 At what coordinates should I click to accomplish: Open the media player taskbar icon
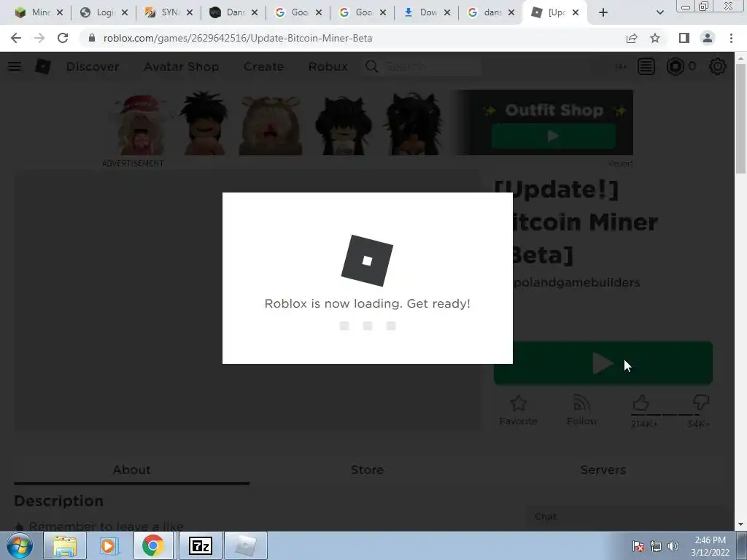(x=109, y=545)
